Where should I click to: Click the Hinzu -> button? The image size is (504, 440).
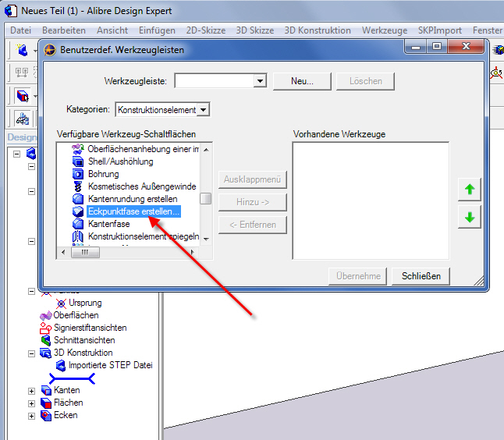coord(252,202)
